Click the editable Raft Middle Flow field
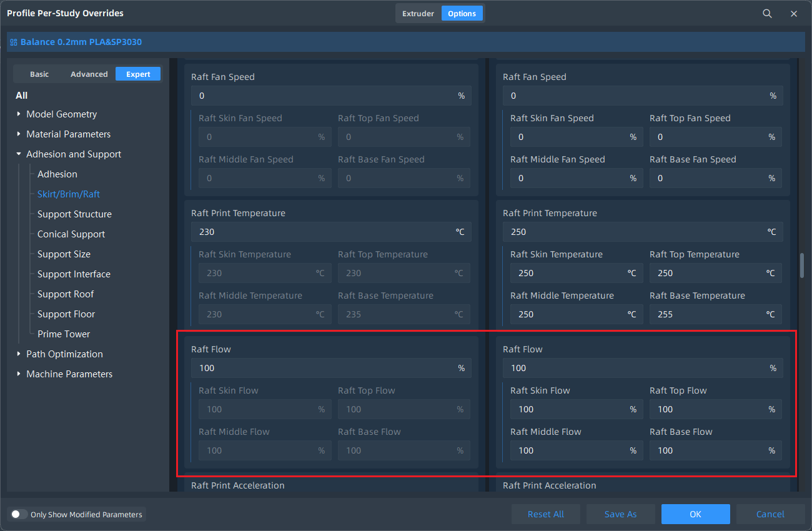Image resolution: width=812 pixels, height=531 pixels. pyautogui.click(x=577, y=450)
